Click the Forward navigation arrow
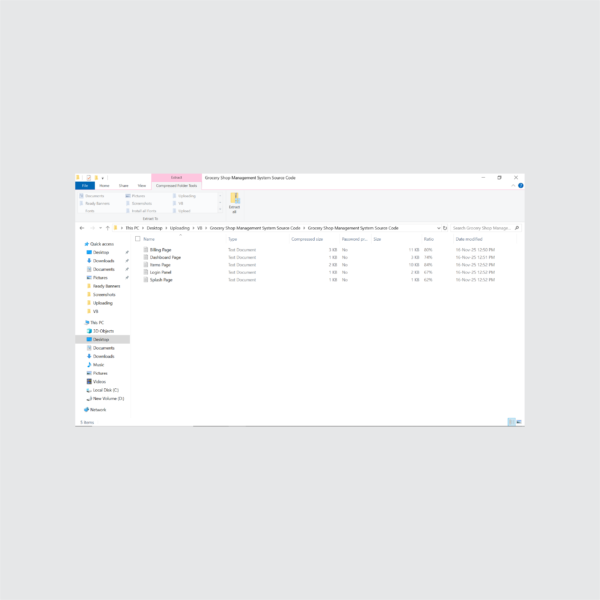 [92, 228]
